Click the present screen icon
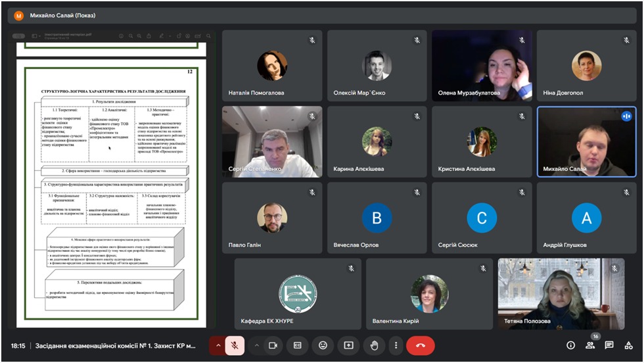This screenshot has width=644, height=363. pyautogui.click(x=348, y=345)
